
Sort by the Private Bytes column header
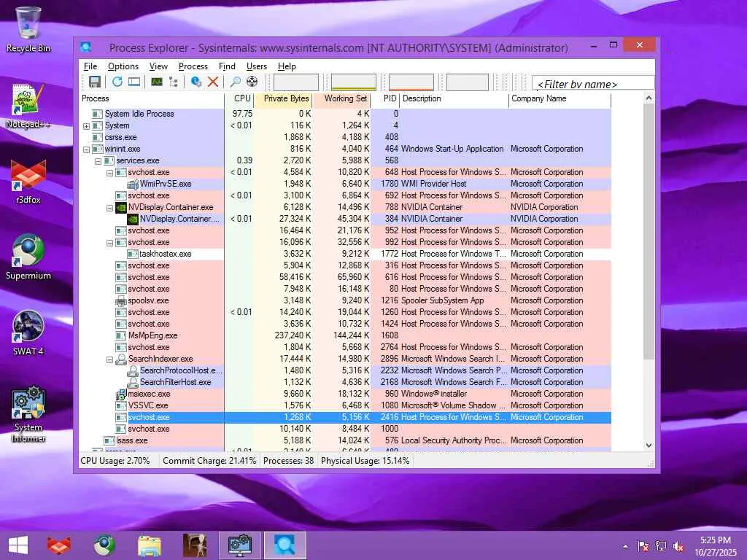point(284,98)
